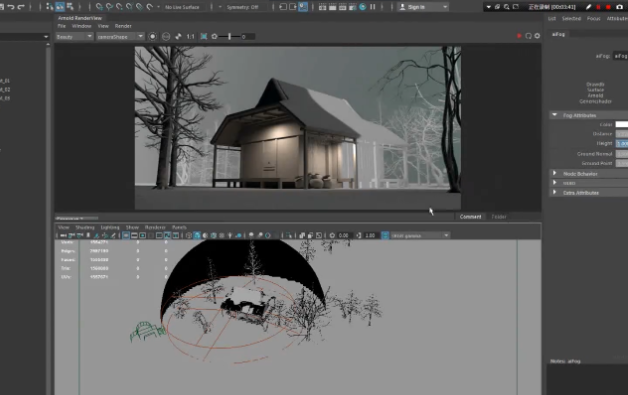Stop the screen recording red square
628x395 pixels.
(608, 7)
